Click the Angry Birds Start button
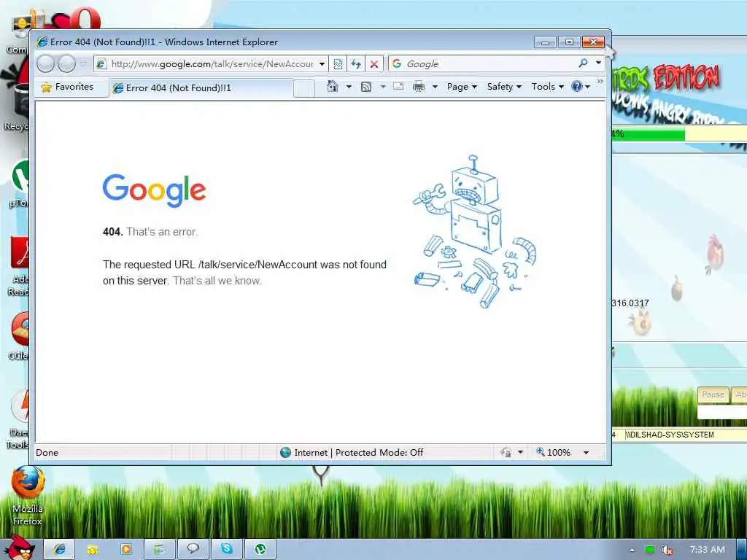 pyautogui.click(x=19, y=548)
